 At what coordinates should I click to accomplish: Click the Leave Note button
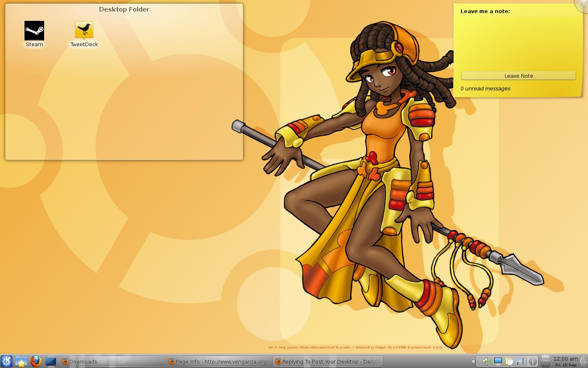pos(519,76)
